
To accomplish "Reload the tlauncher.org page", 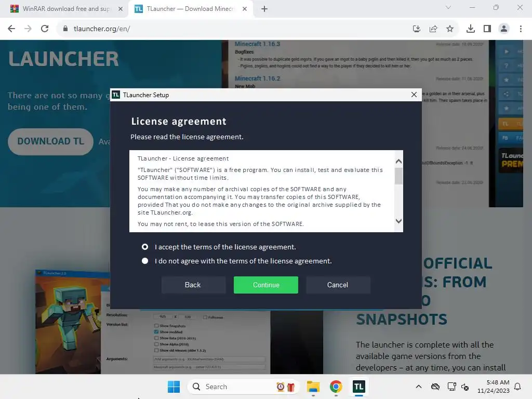I will coord(45,29).
